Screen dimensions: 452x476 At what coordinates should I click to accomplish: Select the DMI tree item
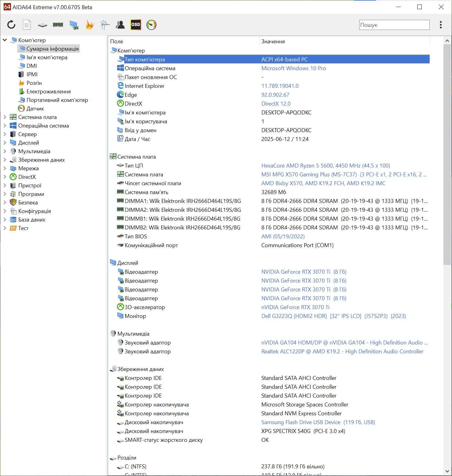(32, 66)
